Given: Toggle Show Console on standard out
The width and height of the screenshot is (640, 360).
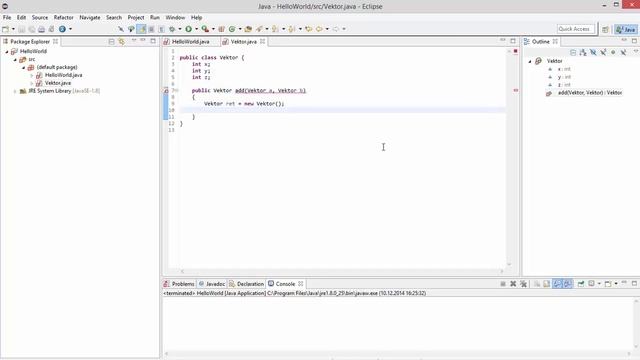Looking at the screenshot, I should (x=557, y=284).
